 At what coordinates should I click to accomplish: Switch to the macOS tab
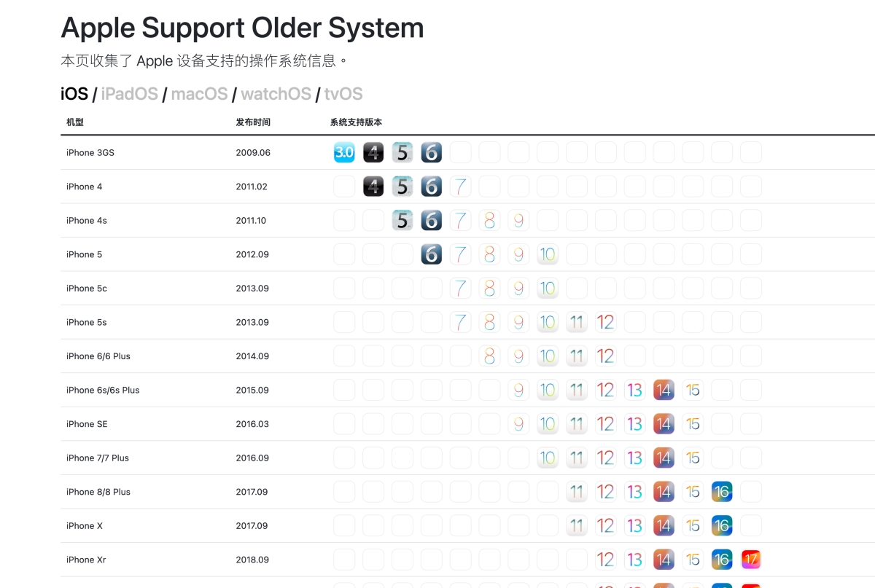[x=199, y=94]
